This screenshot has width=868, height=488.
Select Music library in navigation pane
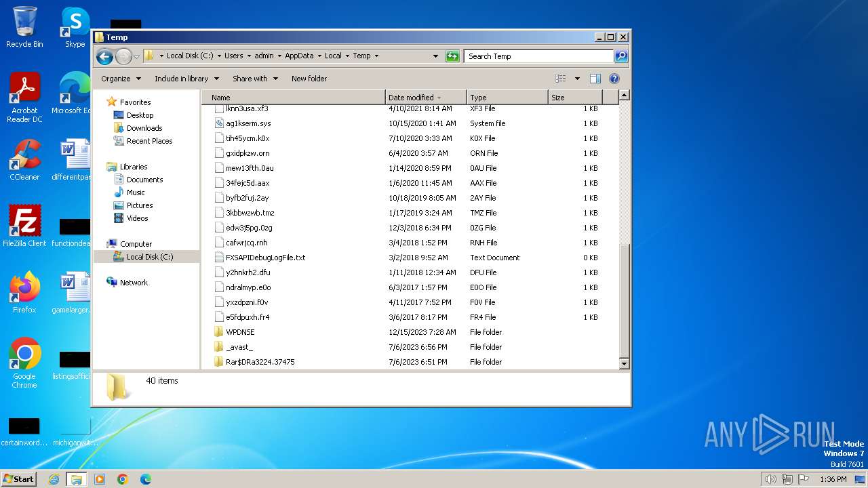pyautogui.click(x=136, y=192)
